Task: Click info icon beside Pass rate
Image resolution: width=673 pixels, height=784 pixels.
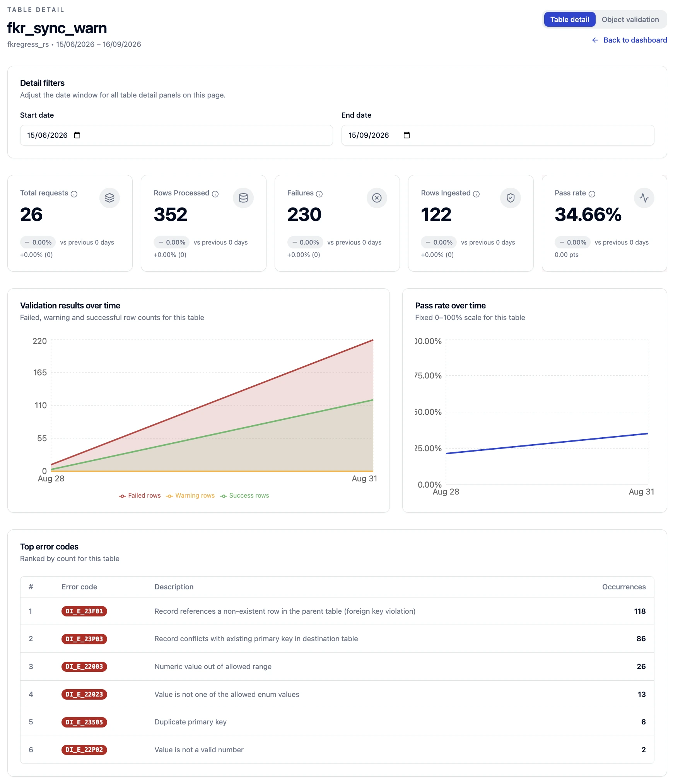Action: 592,194
